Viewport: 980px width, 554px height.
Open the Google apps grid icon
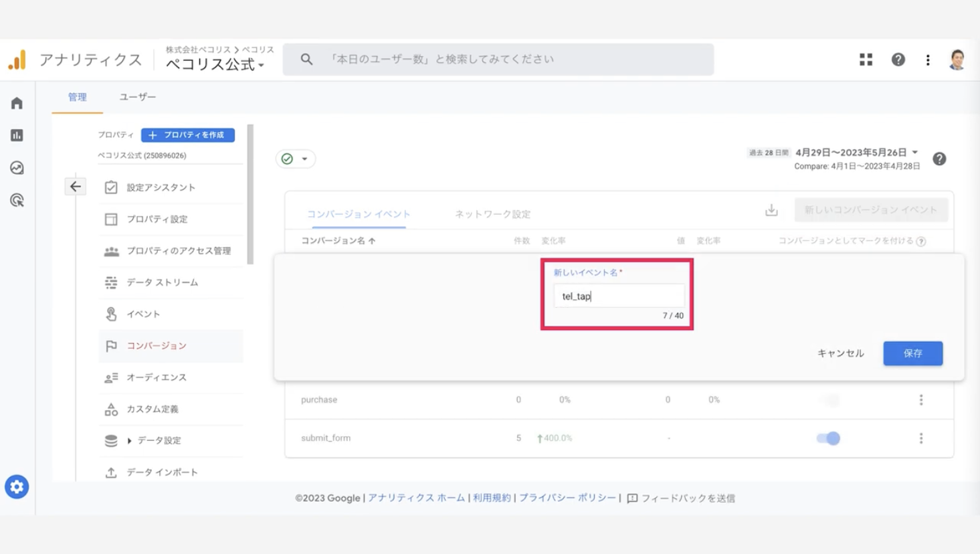[866, 60]
